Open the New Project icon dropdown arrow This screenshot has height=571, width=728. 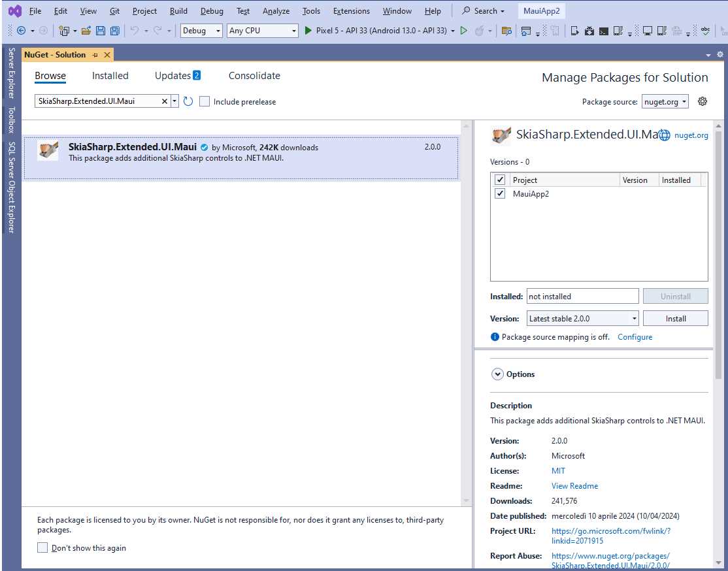point(74,31)
